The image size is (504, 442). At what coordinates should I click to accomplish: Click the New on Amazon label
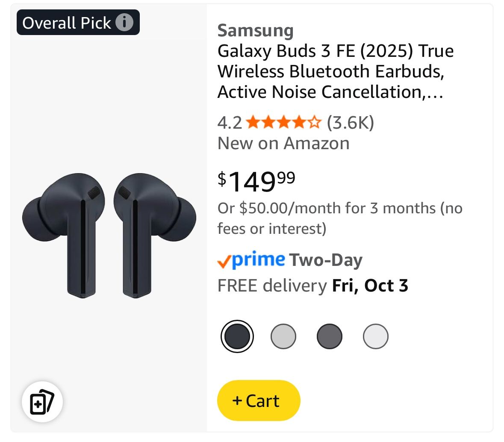[283, 143]
